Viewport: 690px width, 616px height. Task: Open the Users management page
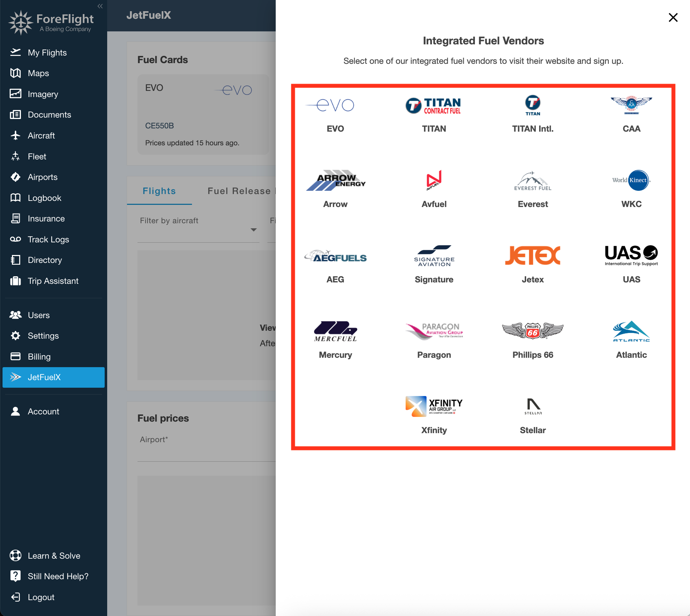tap(53, 315)
